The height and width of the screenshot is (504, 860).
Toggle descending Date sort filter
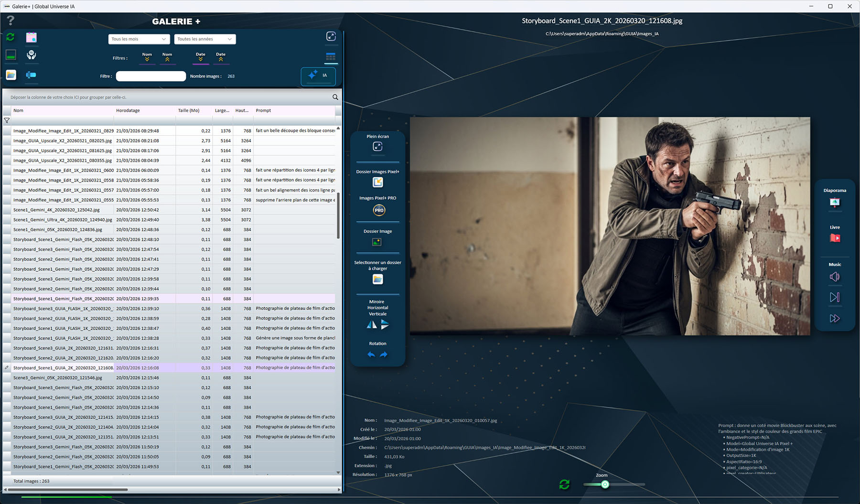pyautogui.click(x=201, y=57)
